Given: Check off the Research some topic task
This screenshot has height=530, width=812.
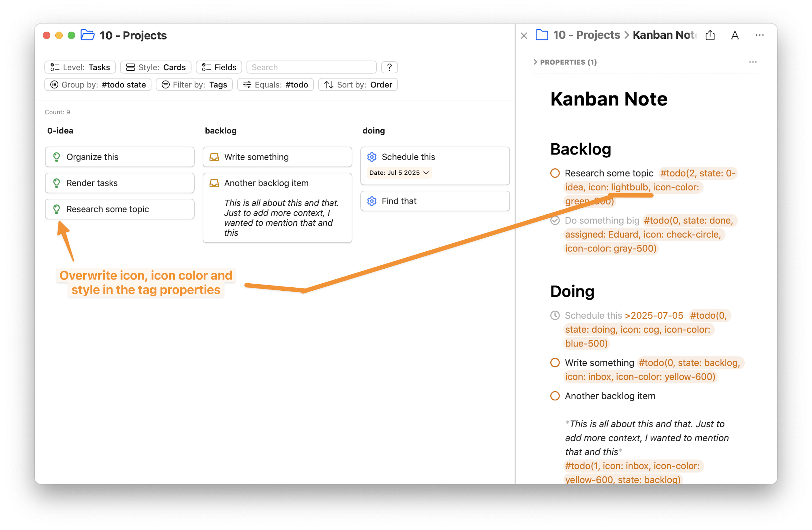Looking at the screenshot, I should coord(555,173).
